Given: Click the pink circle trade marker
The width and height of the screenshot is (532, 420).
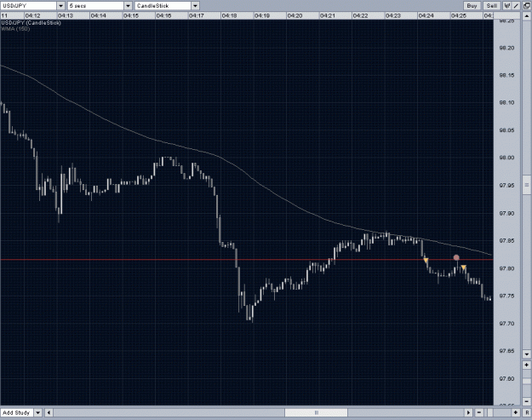Looking at the screenshot, I should click(456, 257).
